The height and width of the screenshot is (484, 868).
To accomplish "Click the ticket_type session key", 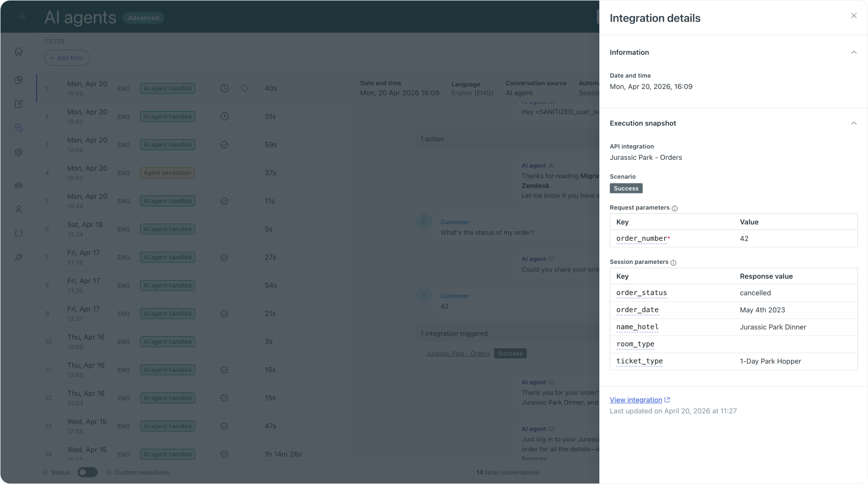I will (639, 361).
